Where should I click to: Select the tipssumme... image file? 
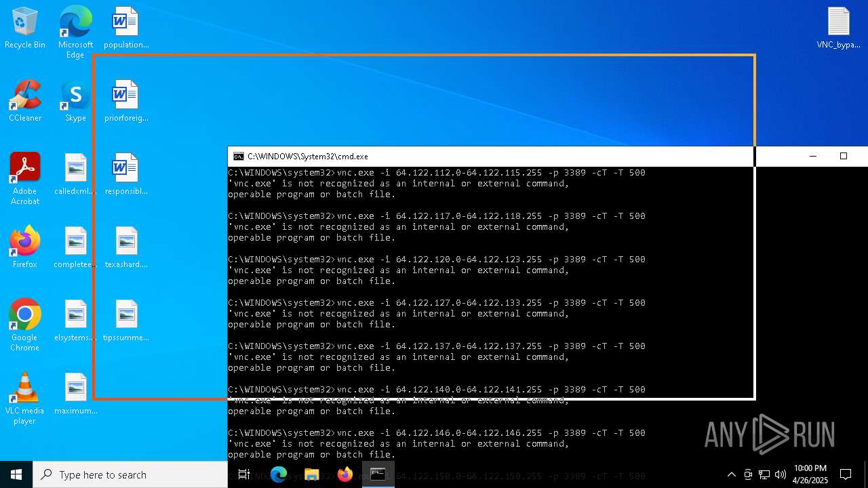click(x=126, y=321)
